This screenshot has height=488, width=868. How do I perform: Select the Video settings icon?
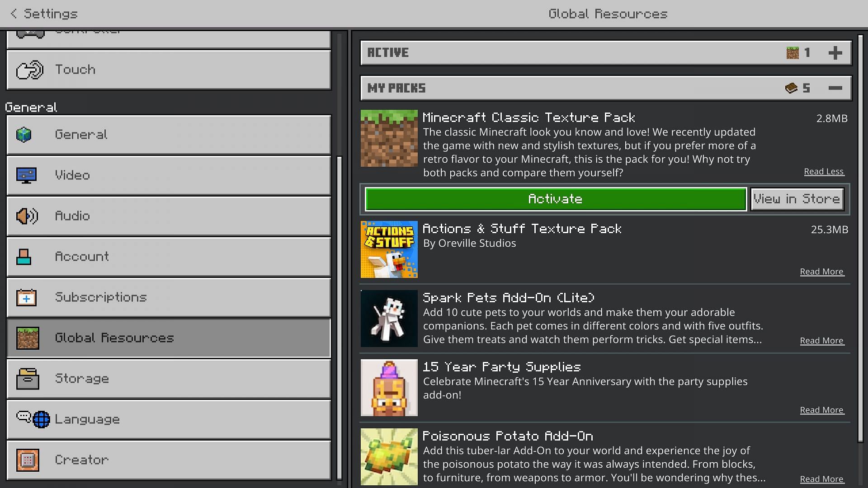[x=27, y=174]
